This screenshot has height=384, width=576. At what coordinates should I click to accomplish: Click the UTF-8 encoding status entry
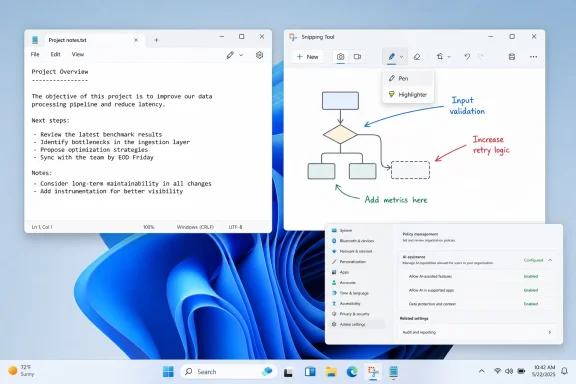click(235, 227)
